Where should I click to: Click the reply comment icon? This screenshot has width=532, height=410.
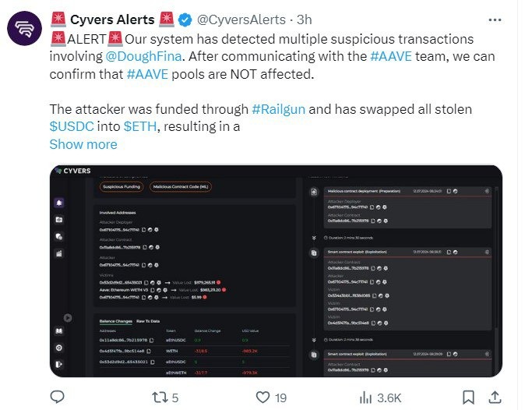pyautogui.click(x=58, y=398)
